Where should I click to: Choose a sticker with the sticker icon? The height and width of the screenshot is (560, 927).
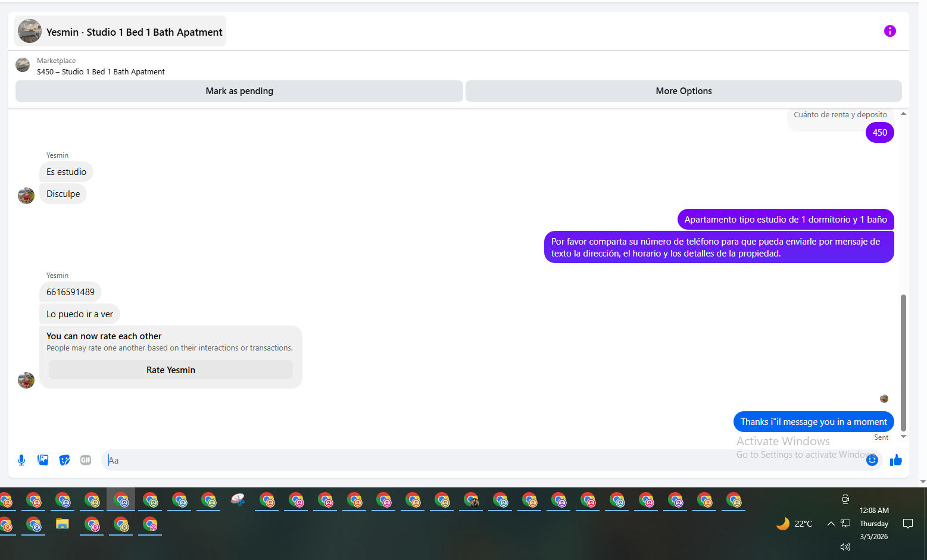(64, 460)
